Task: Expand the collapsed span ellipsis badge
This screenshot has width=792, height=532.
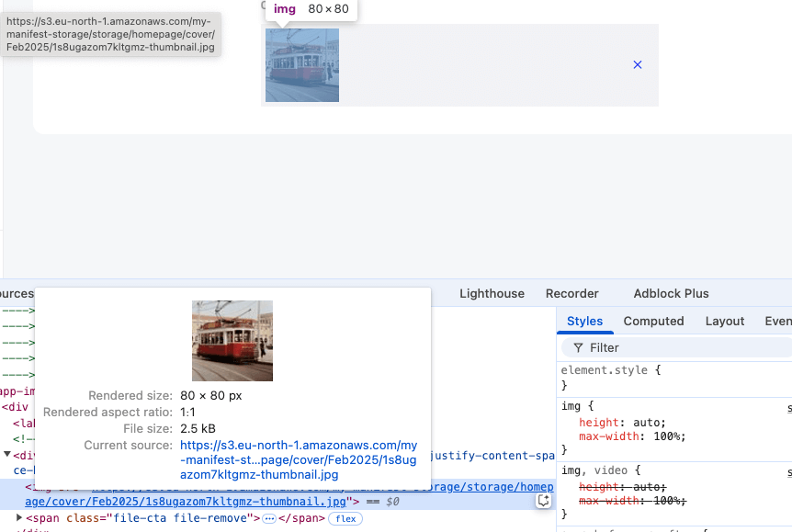Action: point(269,519)
